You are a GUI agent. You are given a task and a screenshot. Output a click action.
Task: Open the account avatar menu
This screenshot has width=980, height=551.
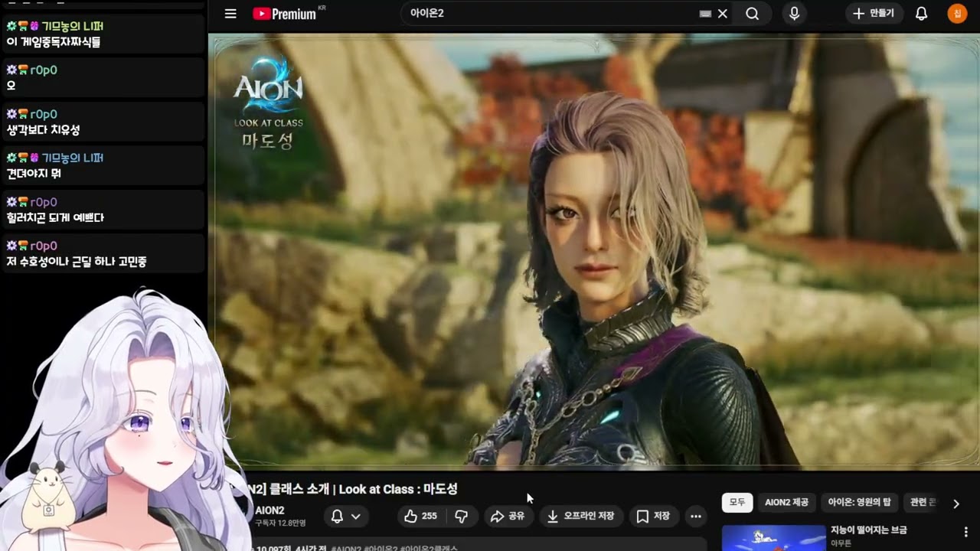(957, 14)
